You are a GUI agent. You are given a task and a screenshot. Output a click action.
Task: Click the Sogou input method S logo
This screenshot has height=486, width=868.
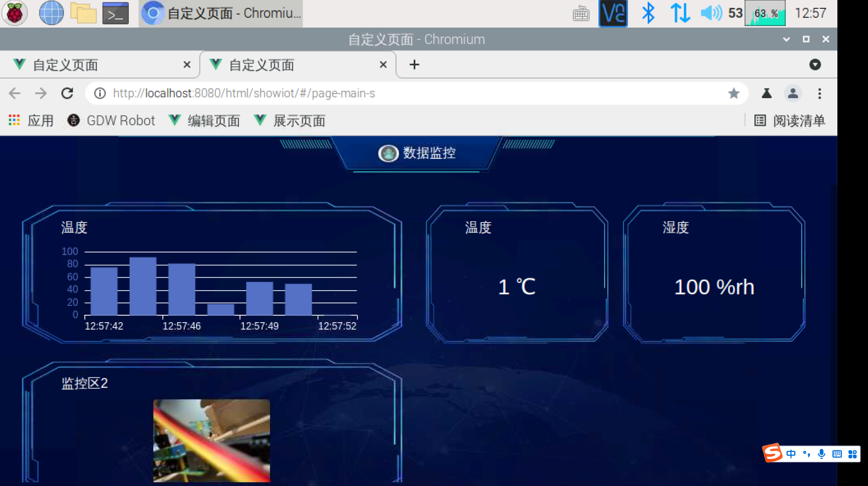pos(773,453)
